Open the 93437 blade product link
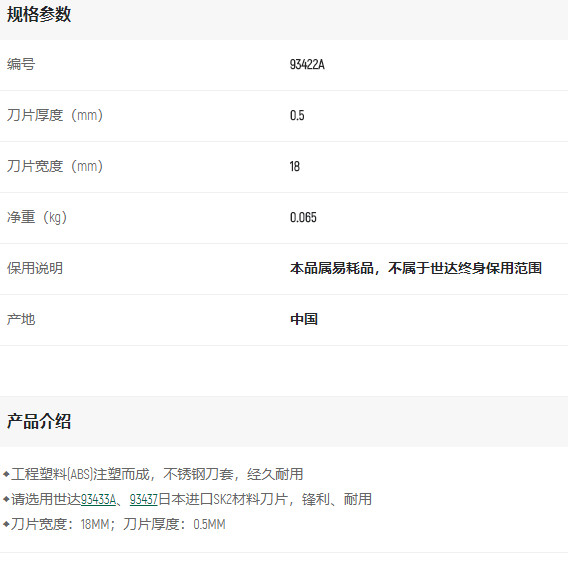 pyautogui.click(x=144, y=499)
